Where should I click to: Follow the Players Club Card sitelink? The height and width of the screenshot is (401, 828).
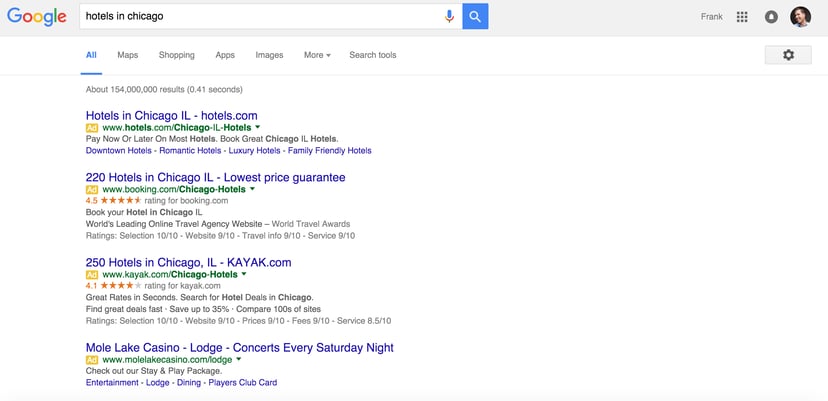[x=243, y=383]
